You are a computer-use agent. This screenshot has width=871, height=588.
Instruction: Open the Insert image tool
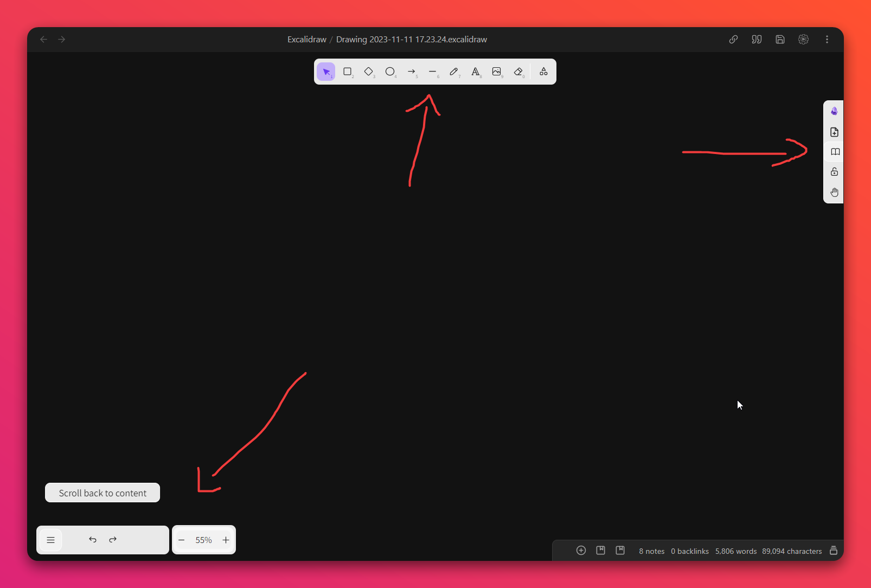[497, 72]
